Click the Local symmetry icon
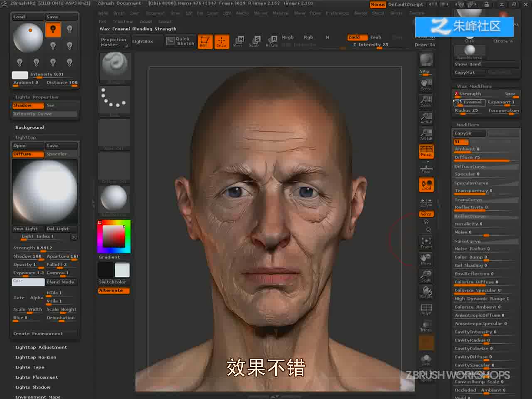 tap(426, 185)
